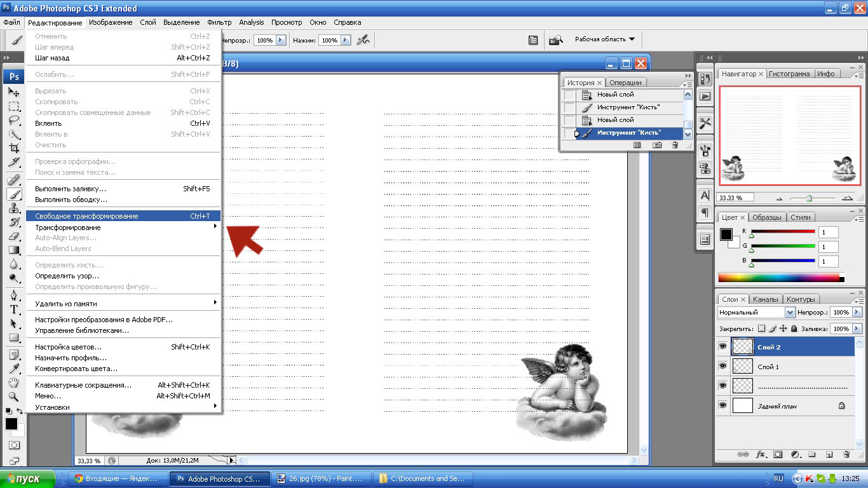Adjust the Navigator zoom slider
The width and height of the screenshot is (868, 488).
[810, 198]
